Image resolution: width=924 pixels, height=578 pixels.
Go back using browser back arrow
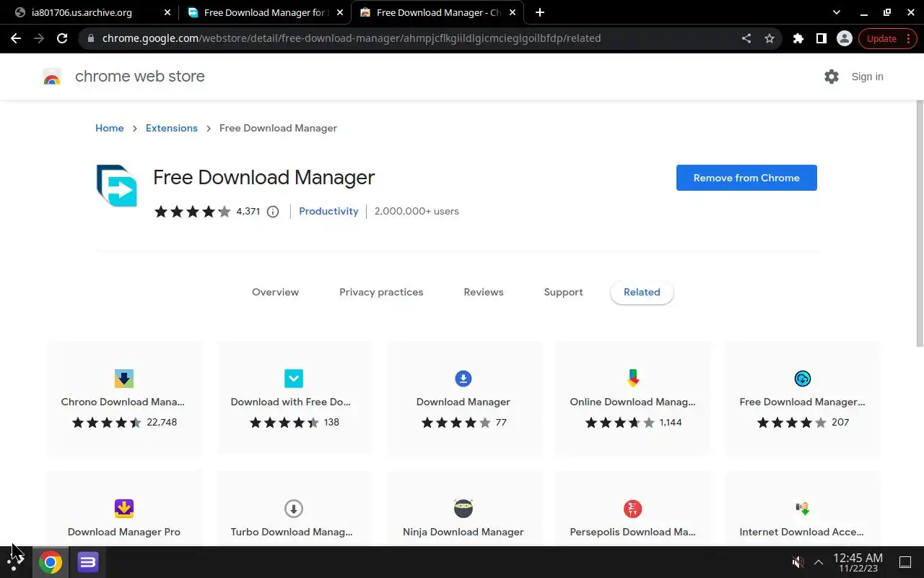16,38
